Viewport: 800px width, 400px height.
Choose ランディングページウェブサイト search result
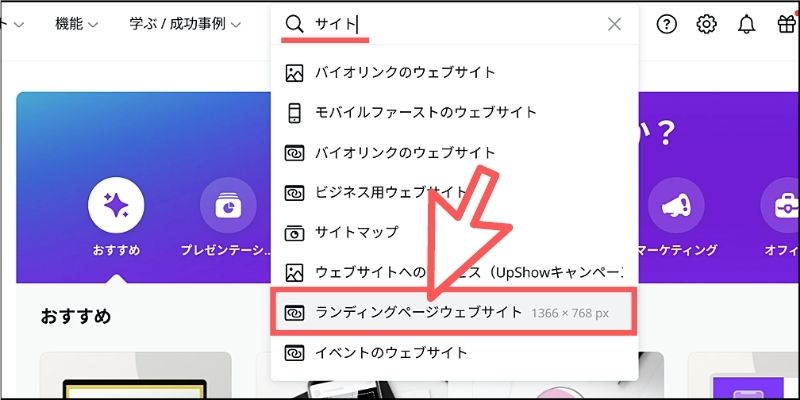(x=454, y=312)
